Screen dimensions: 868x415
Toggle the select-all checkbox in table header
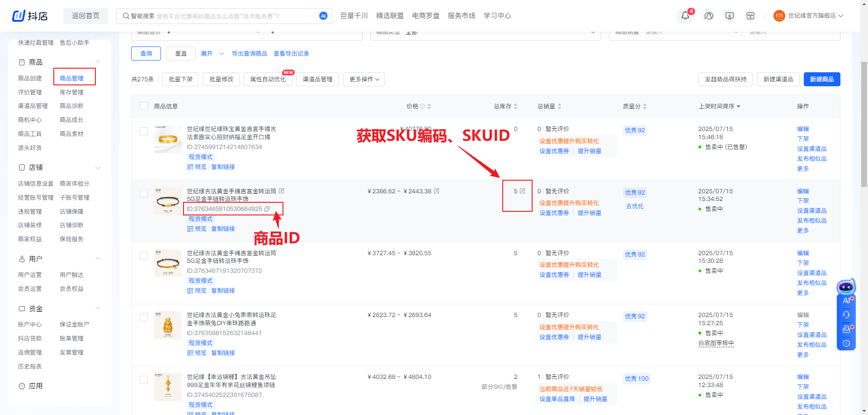(x=144, y=106)
